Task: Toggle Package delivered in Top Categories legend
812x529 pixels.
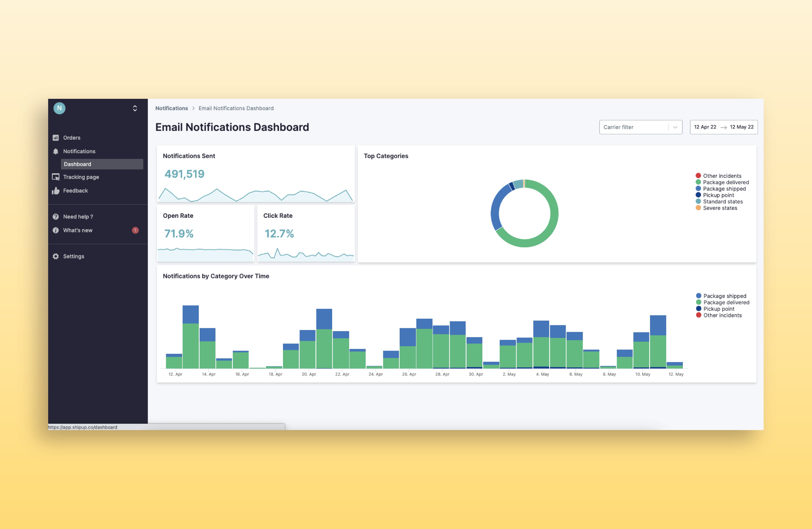Action: tap(725, 182)
